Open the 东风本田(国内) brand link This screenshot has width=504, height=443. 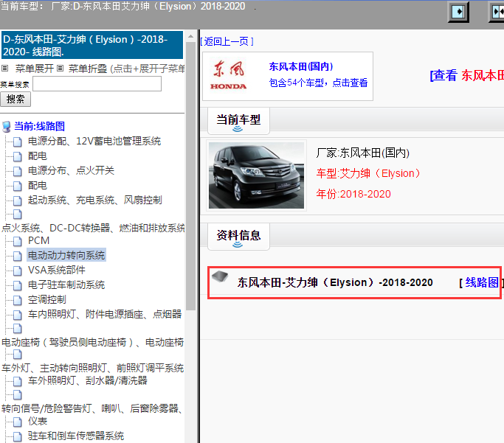pyautogui.click(x=301, y=66)
